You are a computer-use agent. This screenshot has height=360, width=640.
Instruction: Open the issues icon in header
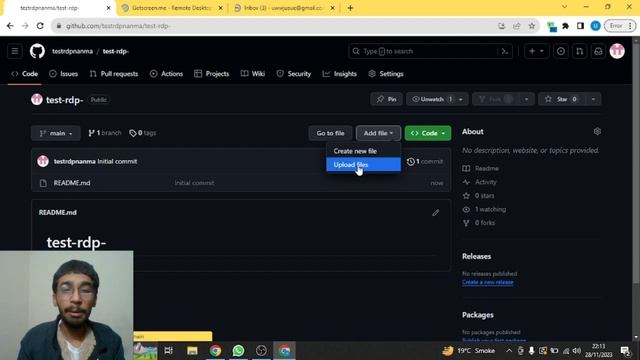(x=561, y=51)
